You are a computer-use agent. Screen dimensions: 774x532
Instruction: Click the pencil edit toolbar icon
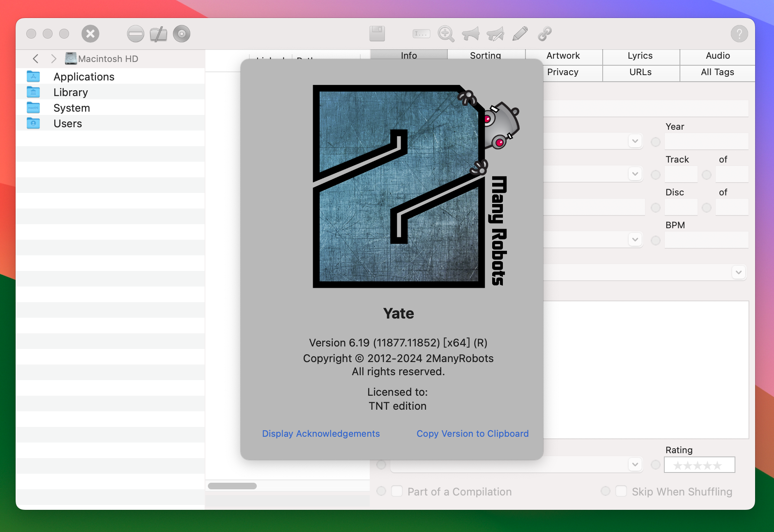click(520, 34)
